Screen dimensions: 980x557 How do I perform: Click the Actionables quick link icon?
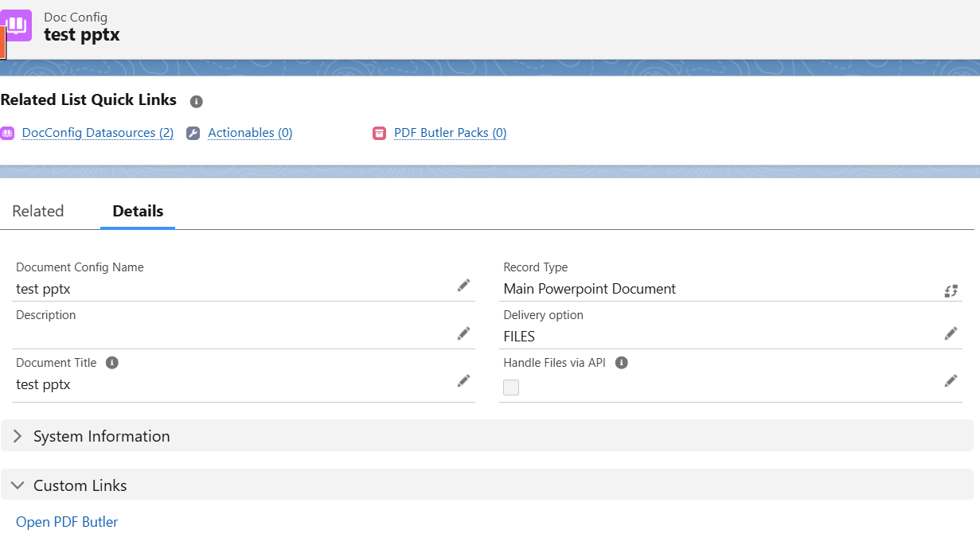193,133
